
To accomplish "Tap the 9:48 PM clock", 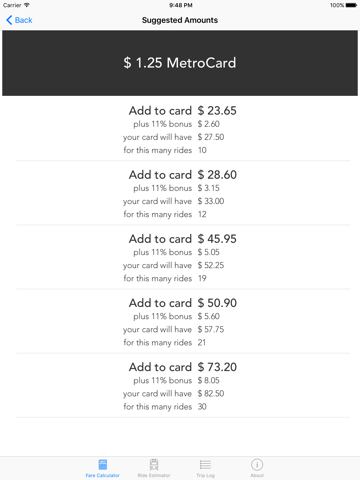I will pyautogui.click(x=180, y=5).
